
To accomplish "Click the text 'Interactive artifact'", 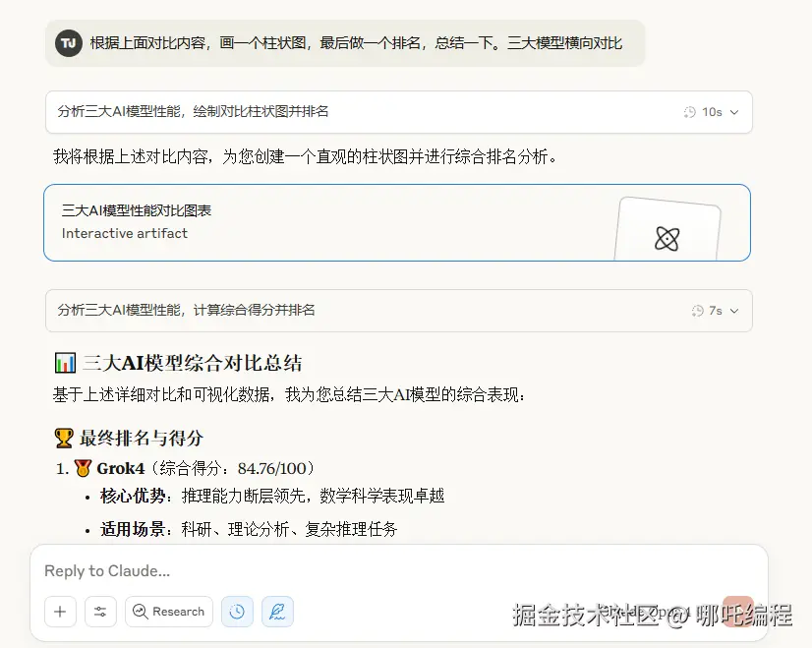I will coord(124,233).
